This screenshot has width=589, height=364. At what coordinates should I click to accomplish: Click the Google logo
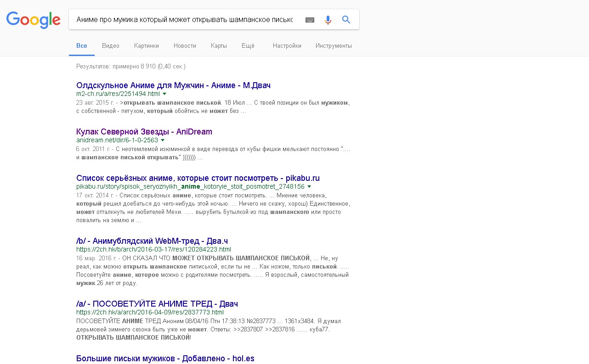pyautogui.click(x=33, y=20)
